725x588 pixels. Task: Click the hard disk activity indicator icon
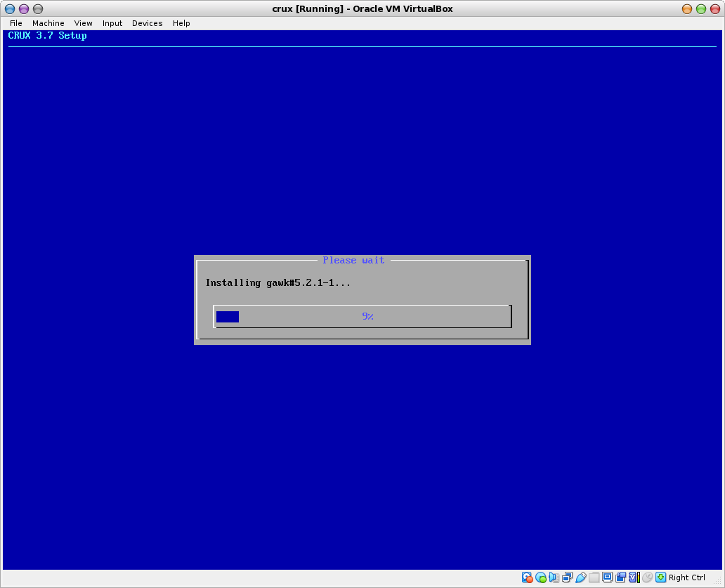tap(527, 577)
